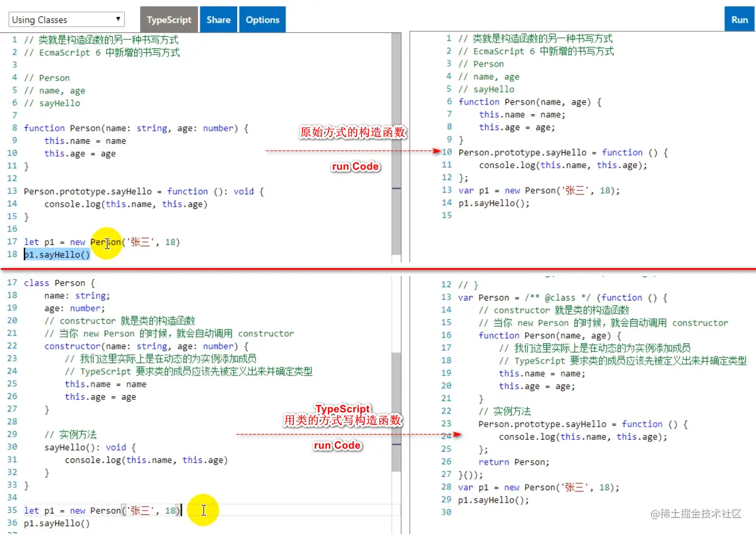The image size is (756, 534).
Task: Click 'console.log(this.name, this.age)' on line 14
Action: pyautogui.click(x=126, y=204)
